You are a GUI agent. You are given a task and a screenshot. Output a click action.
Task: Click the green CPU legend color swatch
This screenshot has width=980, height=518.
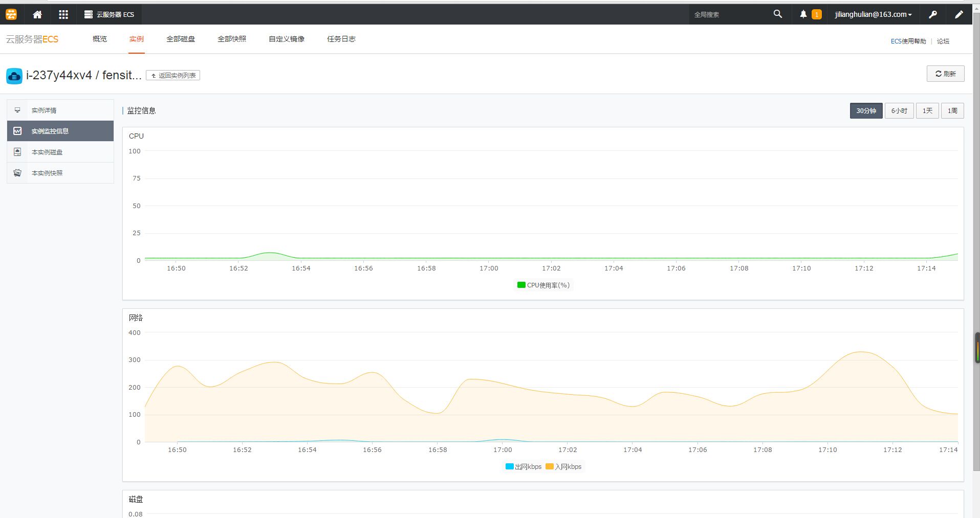click(x=521, y=285)
